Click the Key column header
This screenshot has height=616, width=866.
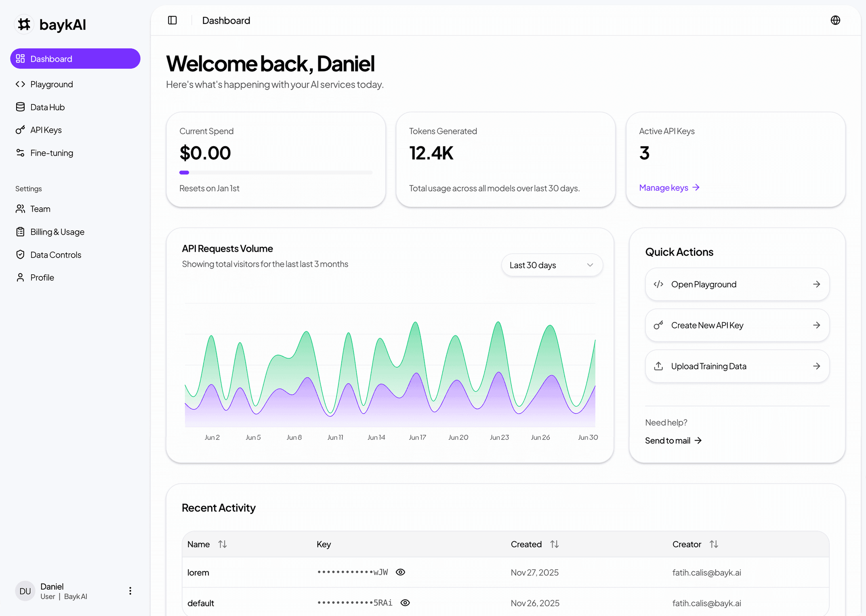click(x=324, y=544)
